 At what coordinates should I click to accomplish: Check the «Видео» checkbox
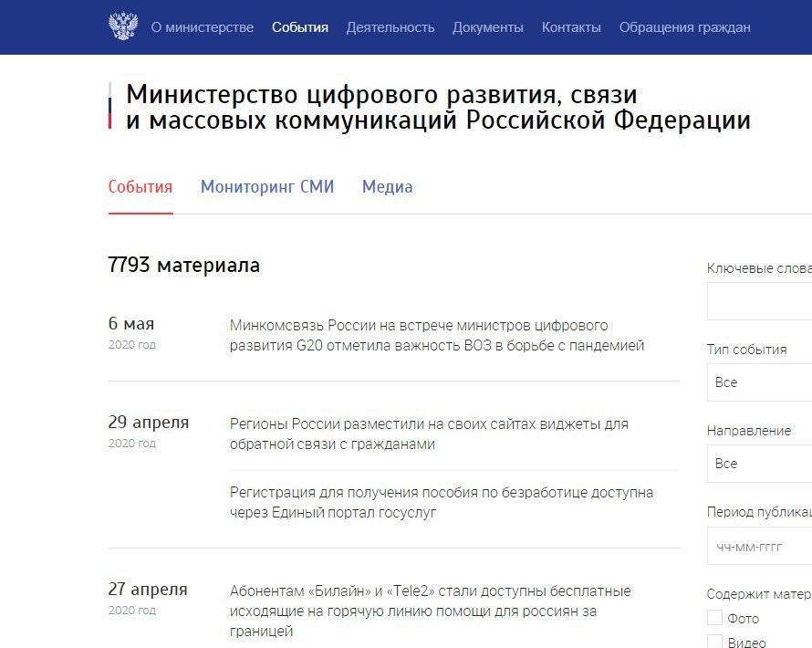point(714,642)
